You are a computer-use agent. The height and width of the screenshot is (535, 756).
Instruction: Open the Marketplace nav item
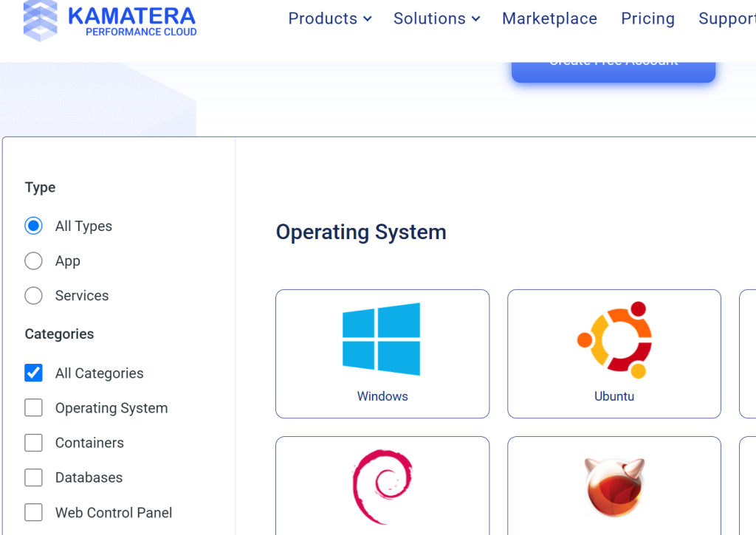tap(549, 18)
